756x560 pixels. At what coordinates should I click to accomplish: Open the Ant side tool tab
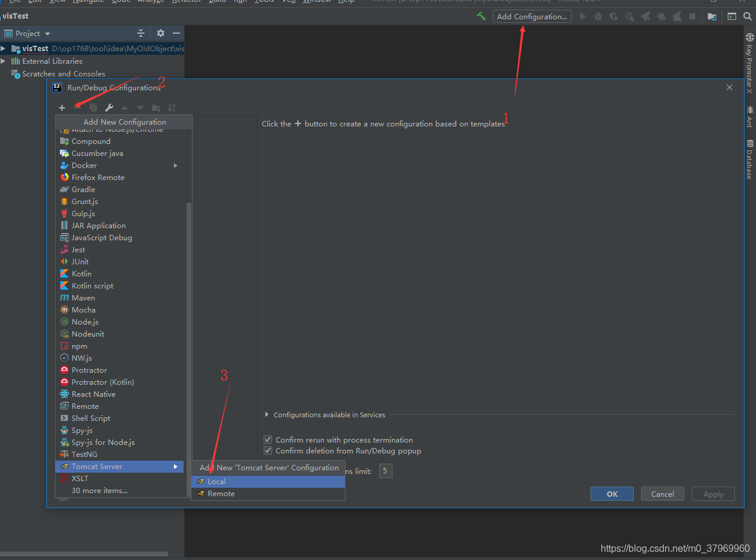click(x=749, y=116)
